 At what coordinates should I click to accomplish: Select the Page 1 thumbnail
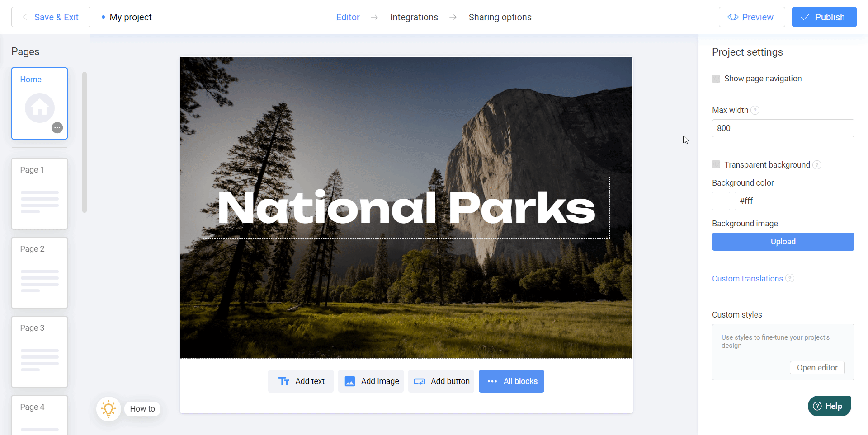pos(40,194)
